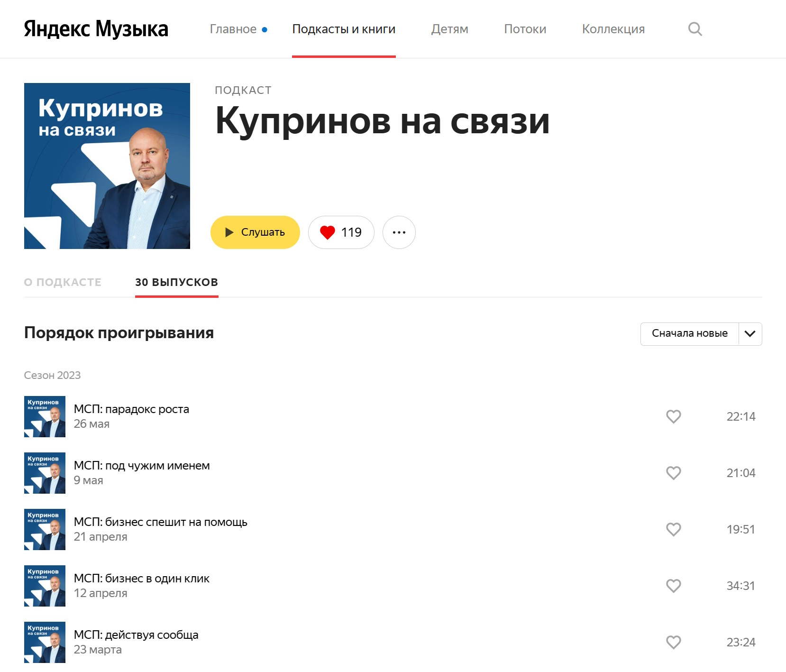Switch to the "О подкасте" tab
This screenshot has height=672, width=786.
click(x=63, y=282)
